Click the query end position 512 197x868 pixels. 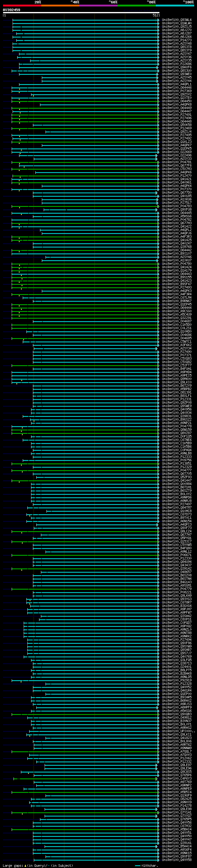(155, 15)
